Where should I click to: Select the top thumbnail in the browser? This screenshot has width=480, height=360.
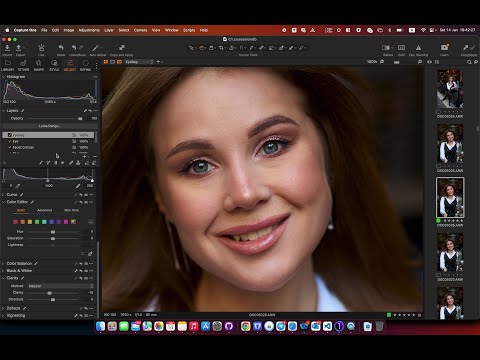click(x=450, y=88)
